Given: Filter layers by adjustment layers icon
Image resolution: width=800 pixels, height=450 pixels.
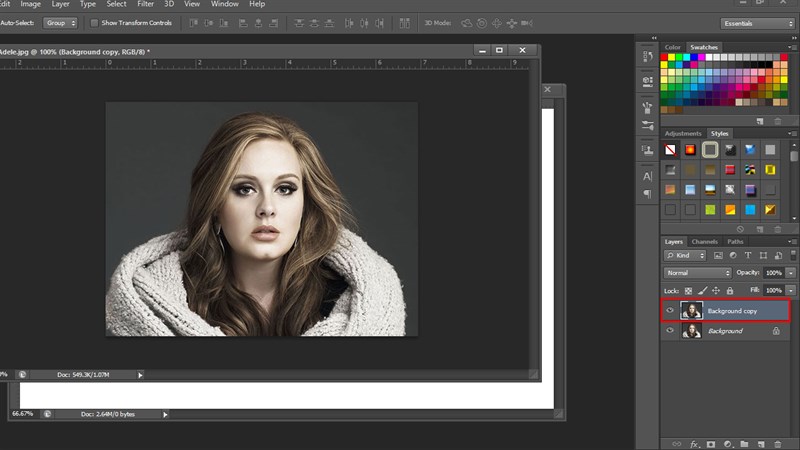Looking at the screenshot, I should pyautogui.click(x=733, y=255).
